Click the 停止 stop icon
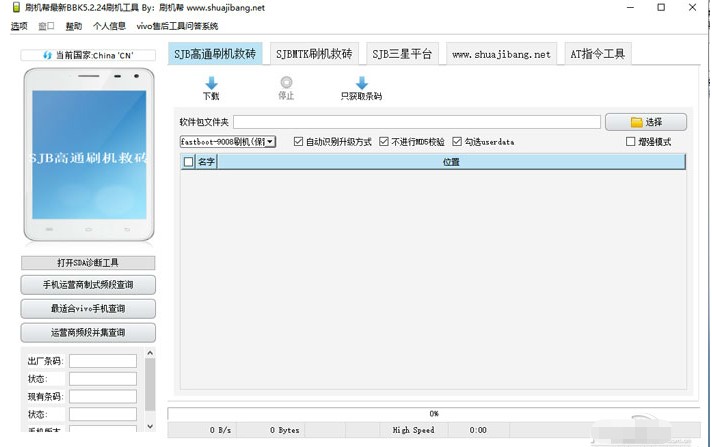712x447 pixels. 286,82
